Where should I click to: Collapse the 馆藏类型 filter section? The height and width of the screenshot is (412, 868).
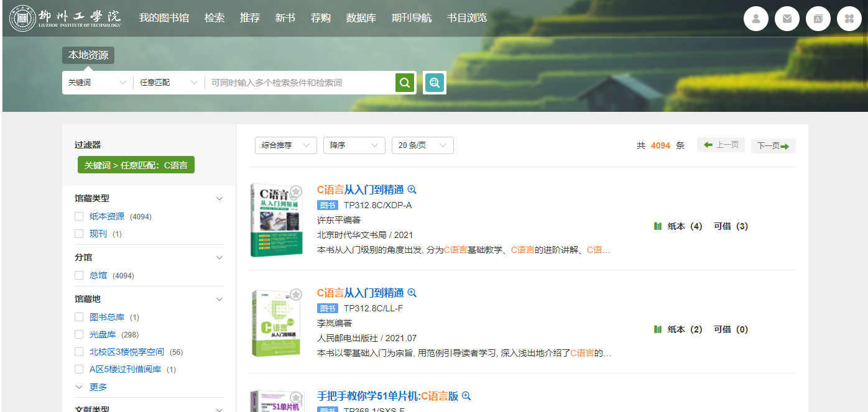[219, 198]
